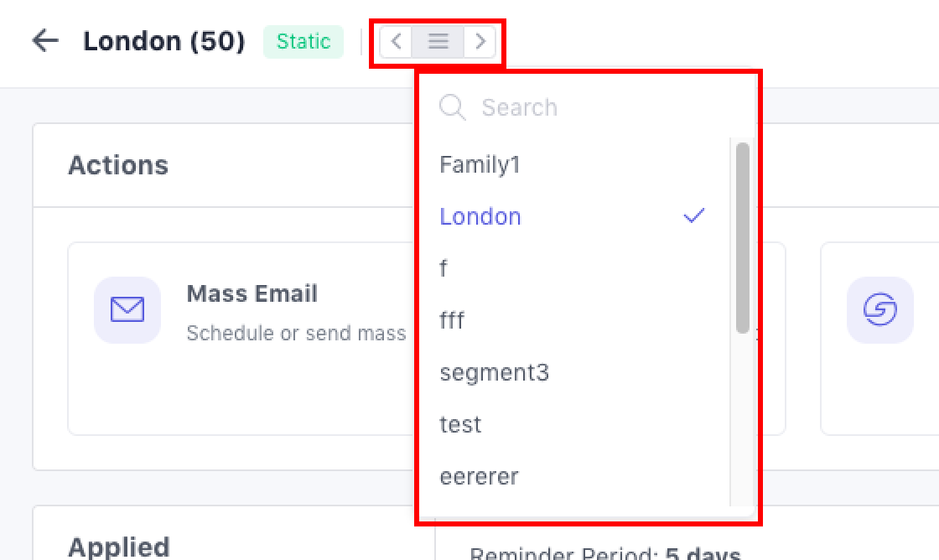939x560 pixels.
Task: Go to the next segment with right chevron
Action: coord(480,41)
